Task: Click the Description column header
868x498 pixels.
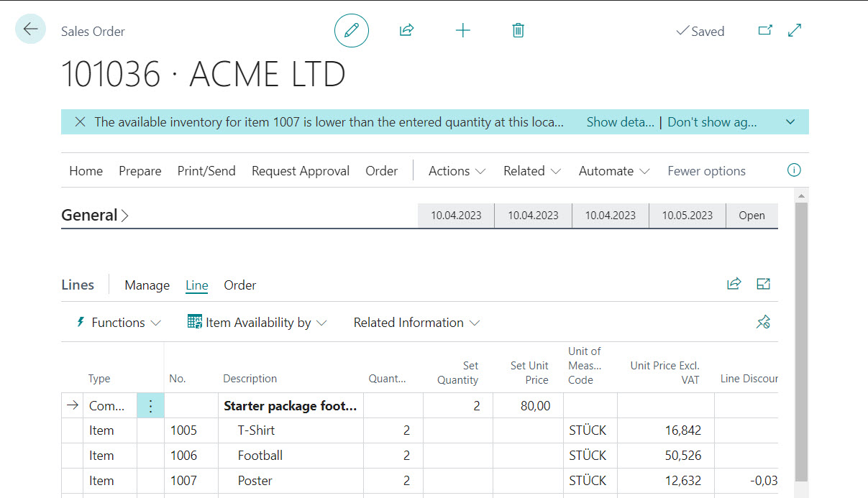Action: coord(250,379)
